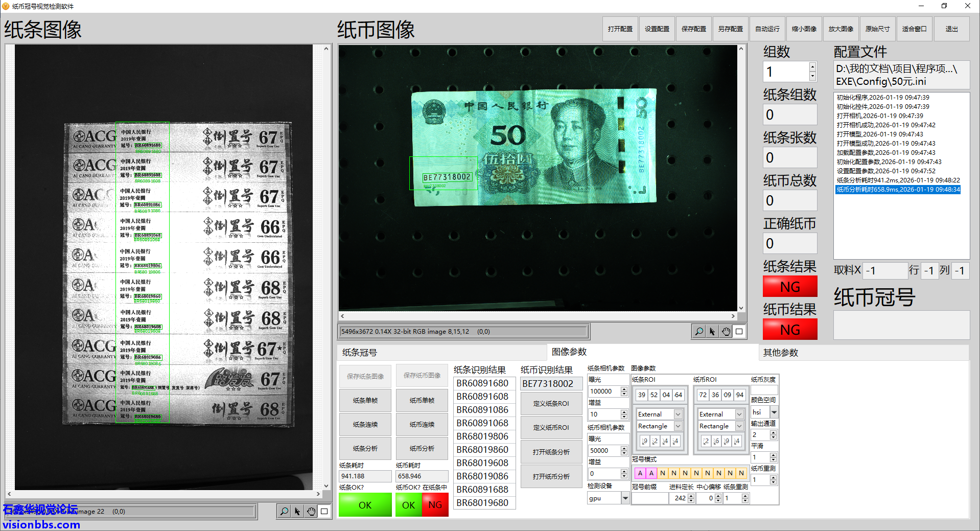980x531 pixels.
Task: Select the 纸条分析耗时941.2ms log entry
Action: (x=898, y=180)
